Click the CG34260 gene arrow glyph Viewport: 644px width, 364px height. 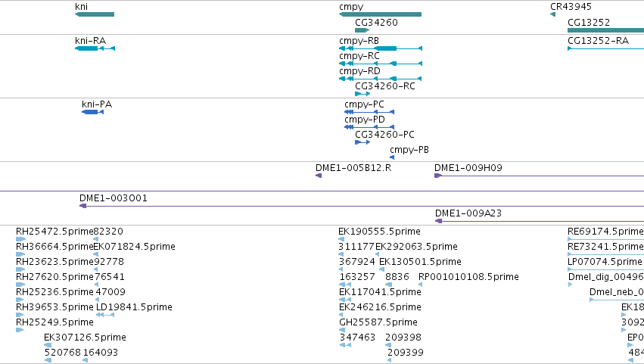click(x=362, y=30)
